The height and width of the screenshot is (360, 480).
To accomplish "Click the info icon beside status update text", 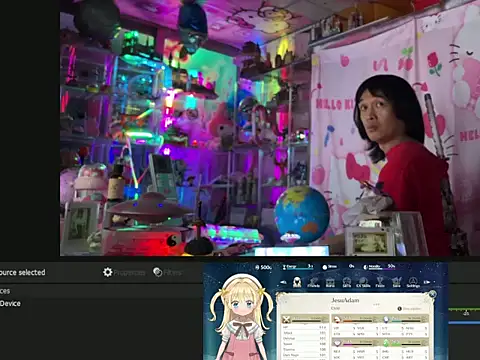I will click(x=399, y=309).
